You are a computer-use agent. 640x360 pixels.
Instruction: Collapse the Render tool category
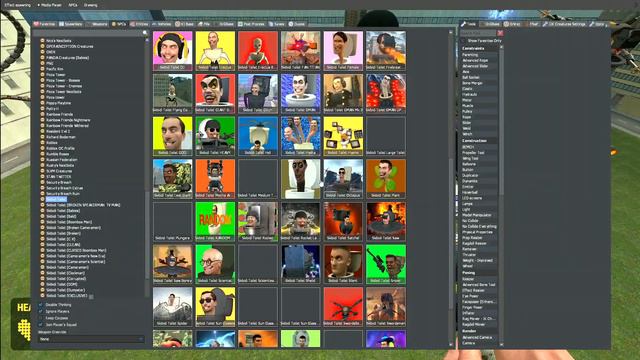click(479, 331)
